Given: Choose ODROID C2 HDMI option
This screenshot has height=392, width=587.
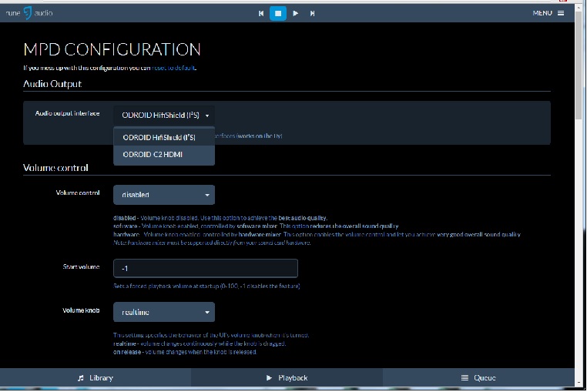Looking at the screenshot, I should 164,154.
